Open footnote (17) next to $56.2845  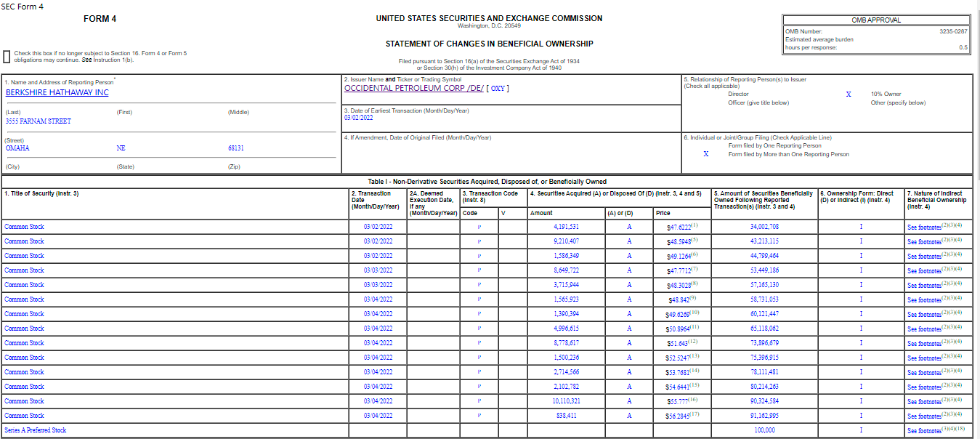click(695, 414)
